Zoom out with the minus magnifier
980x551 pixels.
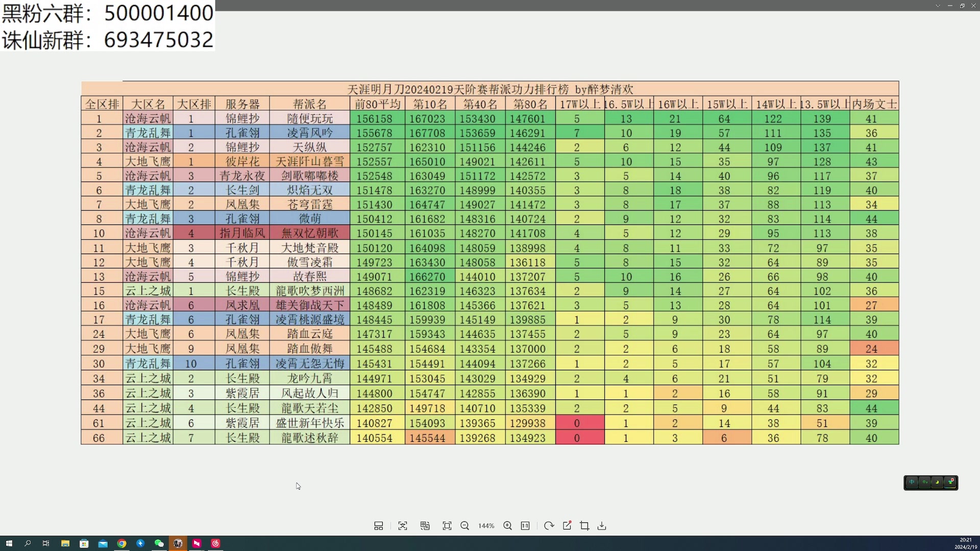pyautogui.click(x=464, y=526)
